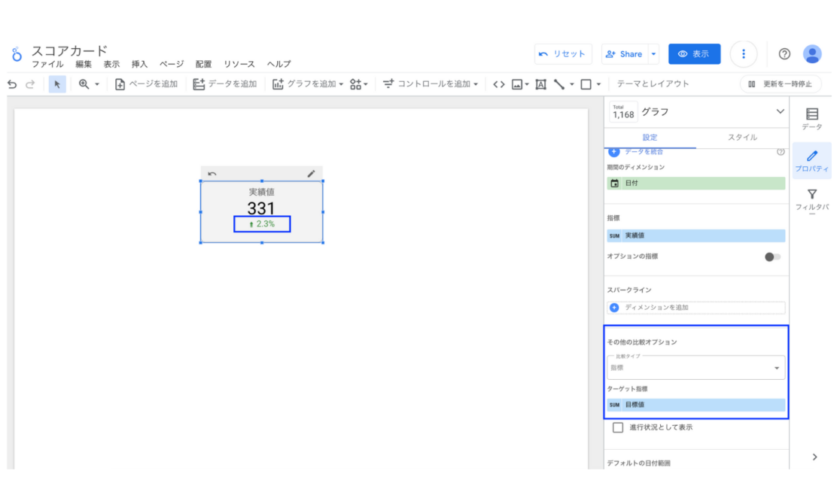Click the undo arrow in the toolbar
Viewport: 840px width, 504px height.
pos(12,84)
